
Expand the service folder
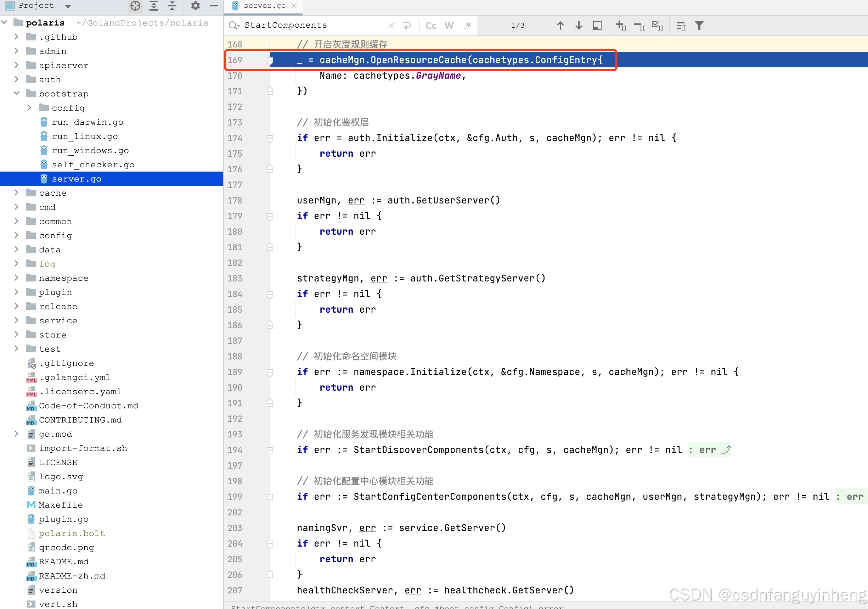(x=16, y=320)
